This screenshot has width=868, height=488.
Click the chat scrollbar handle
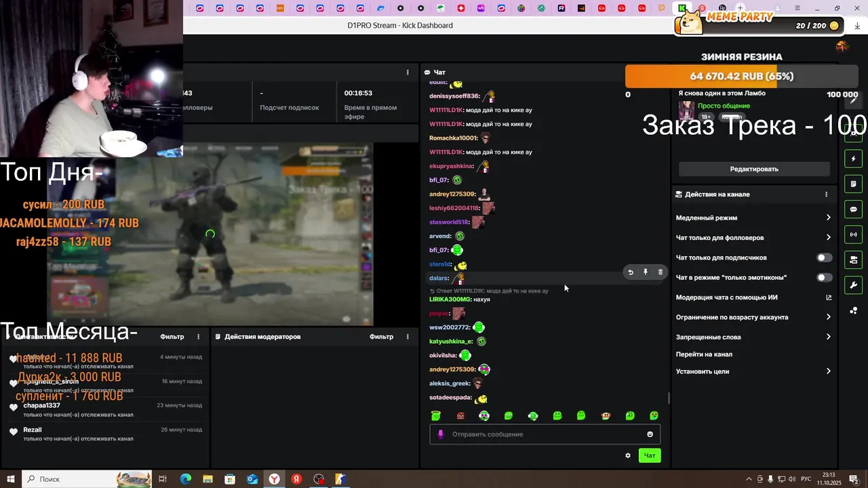click(669, 399)
